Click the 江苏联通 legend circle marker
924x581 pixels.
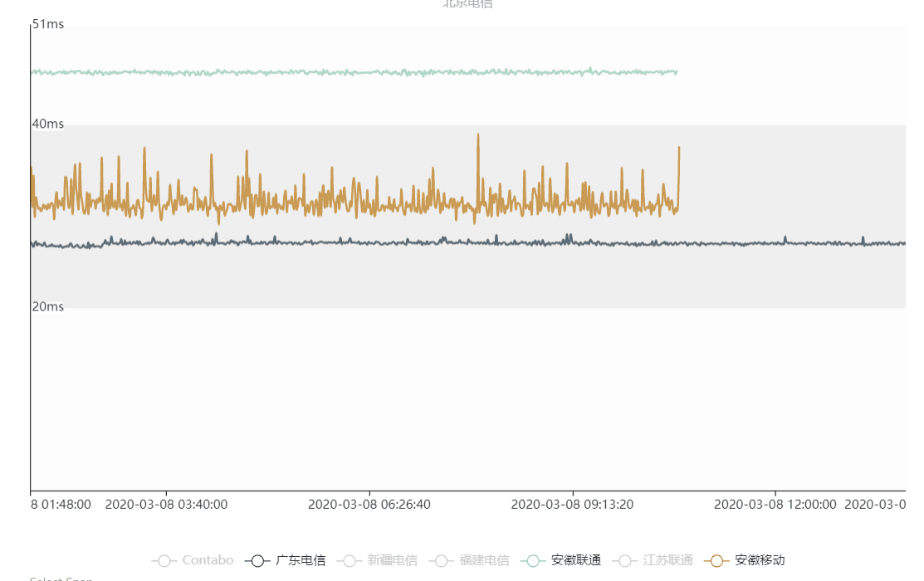(625, 561)
